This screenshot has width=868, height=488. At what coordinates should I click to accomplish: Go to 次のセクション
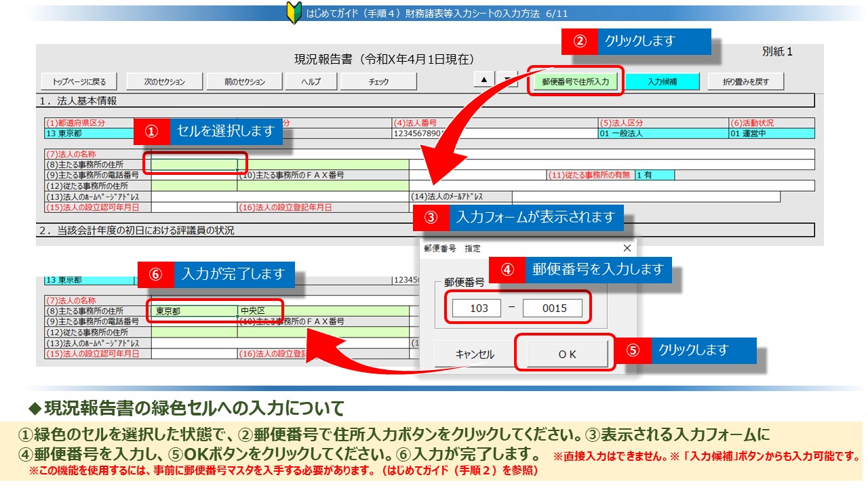[x=164, y=81]
